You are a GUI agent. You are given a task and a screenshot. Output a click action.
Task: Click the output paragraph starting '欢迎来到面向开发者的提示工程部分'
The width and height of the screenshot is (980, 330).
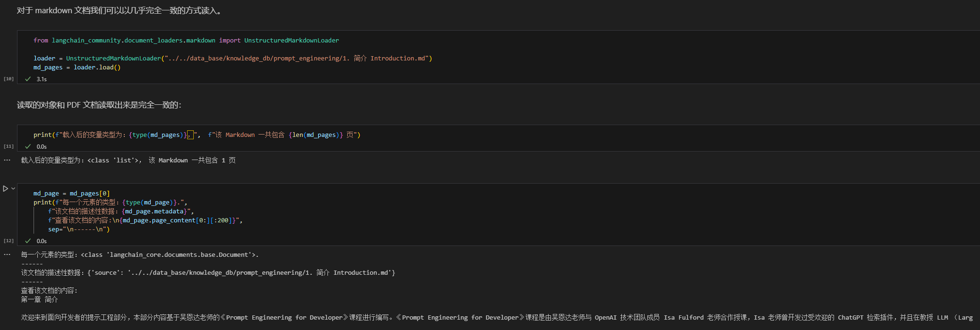click(x=497, y=318)
